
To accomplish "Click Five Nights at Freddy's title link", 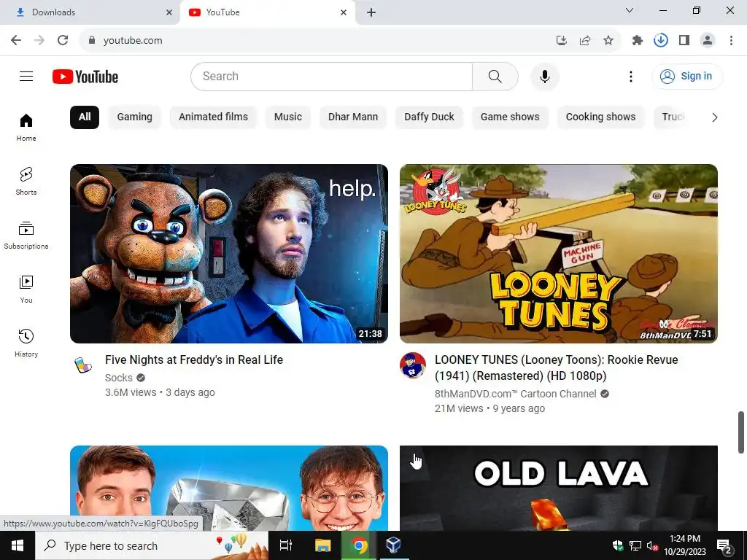I will pos(194,360).
